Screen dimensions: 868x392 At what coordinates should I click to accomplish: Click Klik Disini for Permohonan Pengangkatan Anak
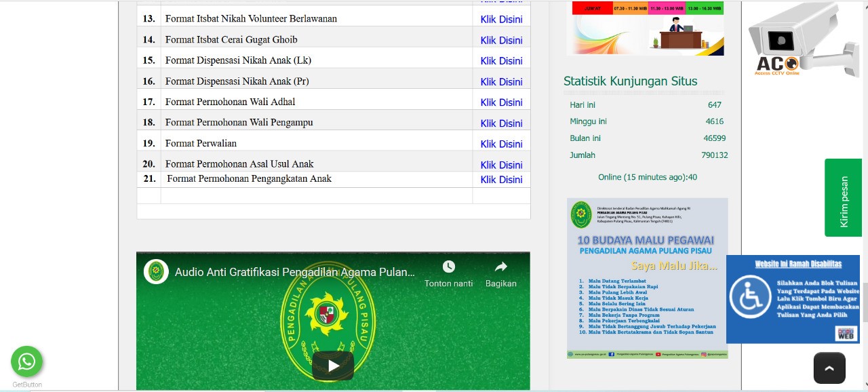(501, 180)
